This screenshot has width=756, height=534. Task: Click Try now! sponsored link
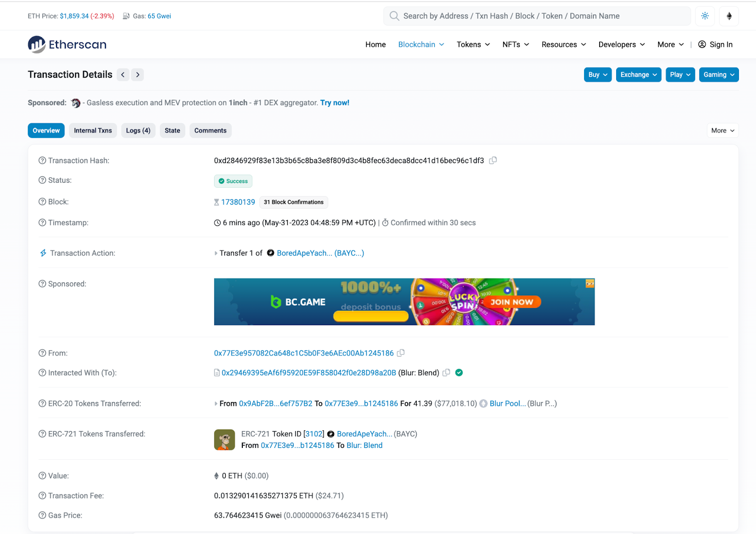pos(335,103)
